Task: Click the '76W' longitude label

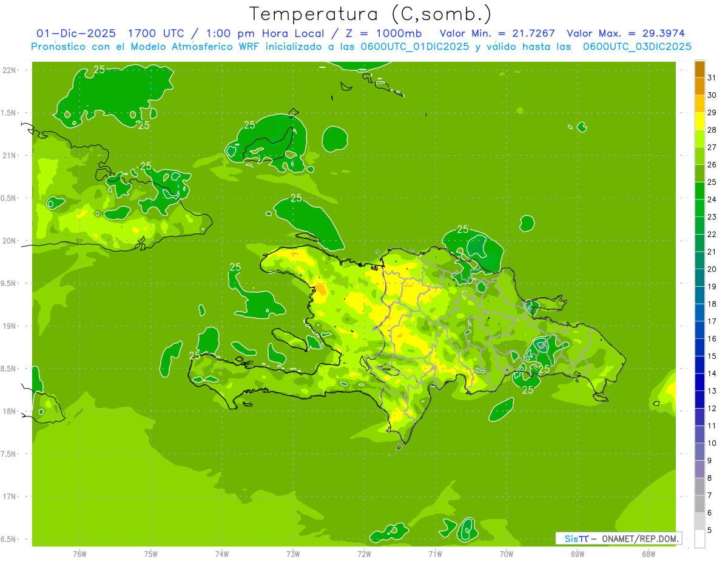Action: coord(79,554)
